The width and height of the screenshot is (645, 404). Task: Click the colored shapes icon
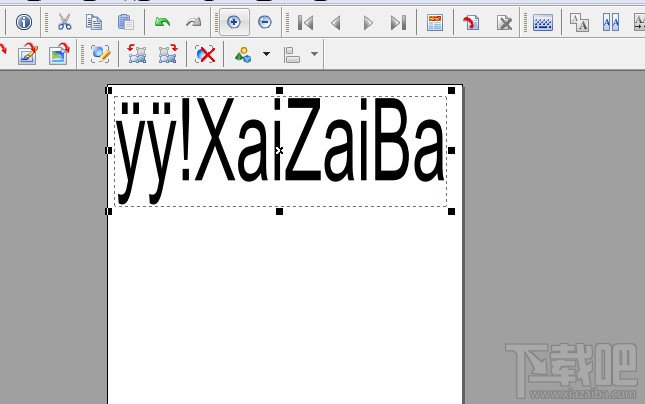tap(243, 55)
